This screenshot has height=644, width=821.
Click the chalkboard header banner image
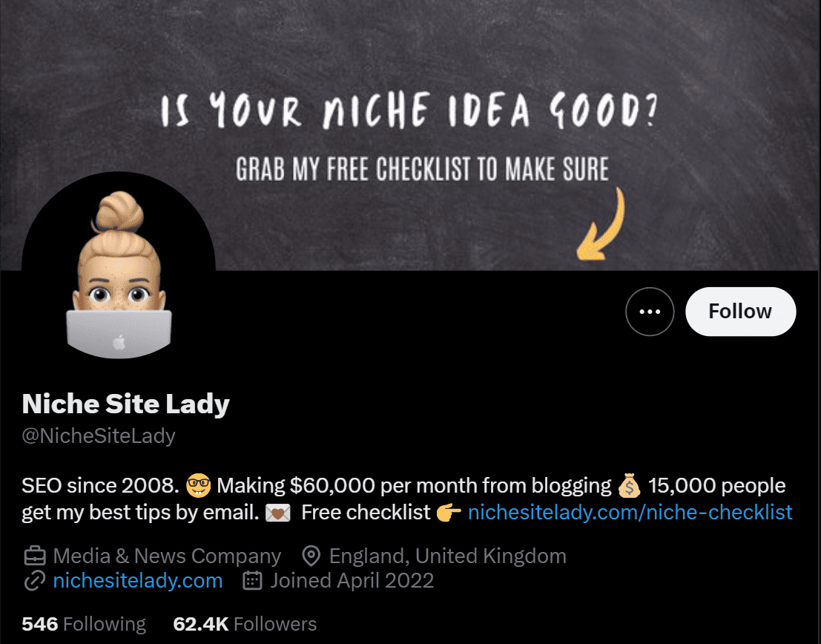(x=411, y=135)
